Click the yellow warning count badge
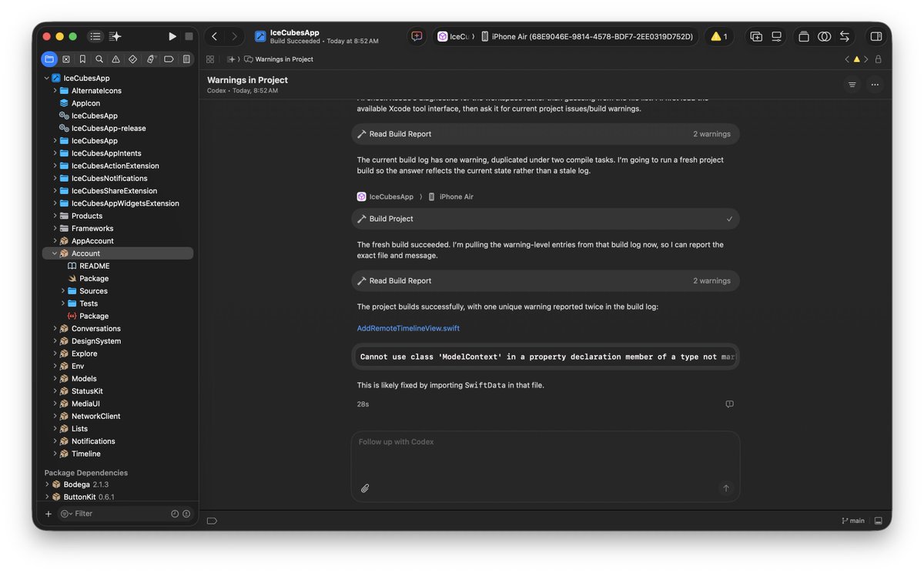Image resolution: width=924 pixels, height=573 pixels. pyautogui.click(x=719, y=36)
